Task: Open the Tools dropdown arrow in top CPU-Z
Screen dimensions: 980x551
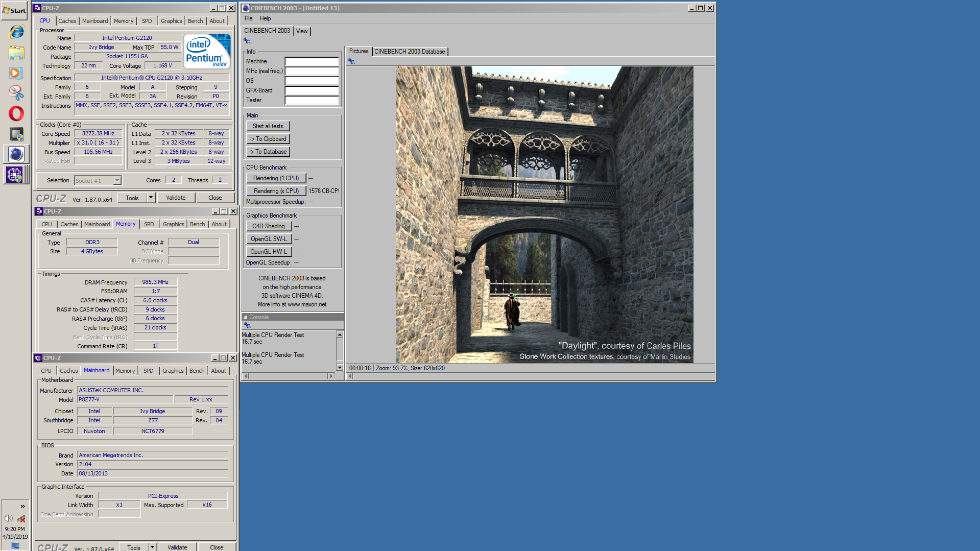Action: (x=151, y=198)
